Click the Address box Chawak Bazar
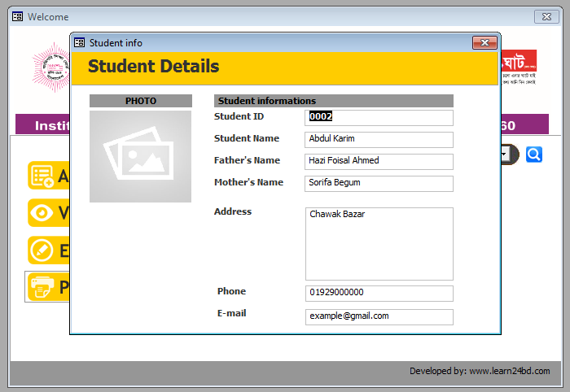The width and height of the screenshot is (570, 392). click(x=379, y=244)
